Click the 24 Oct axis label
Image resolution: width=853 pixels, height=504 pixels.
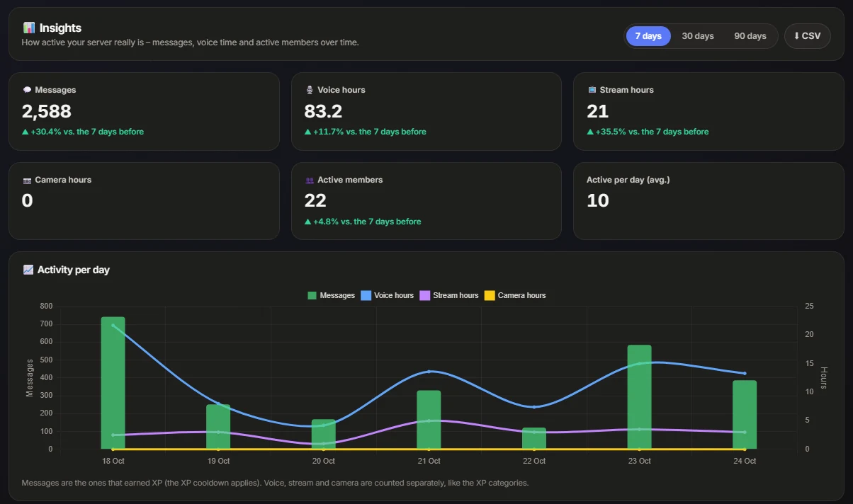tap(745, 461)
